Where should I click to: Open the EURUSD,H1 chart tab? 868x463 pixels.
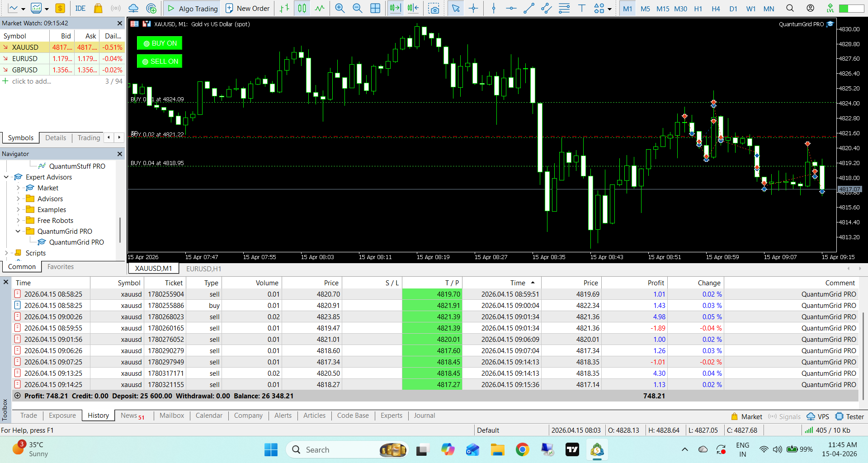pos(204,269)
